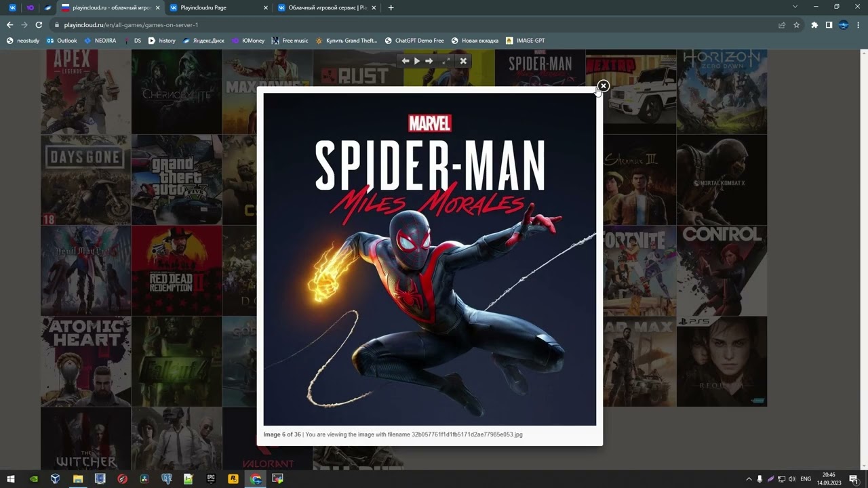868x488 pixels.
Task: Open NEOJIRA bookmark
Action: [x=100, y=41]
